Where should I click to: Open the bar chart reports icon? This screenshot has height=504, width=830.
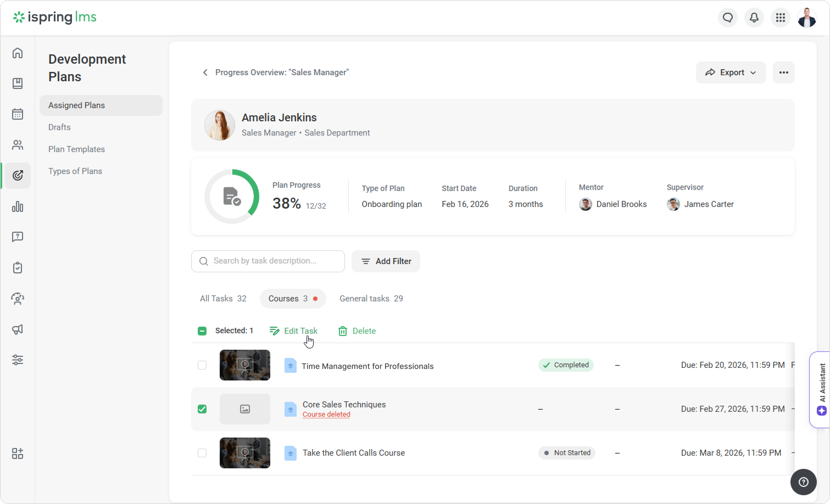[x=18, y=206]
